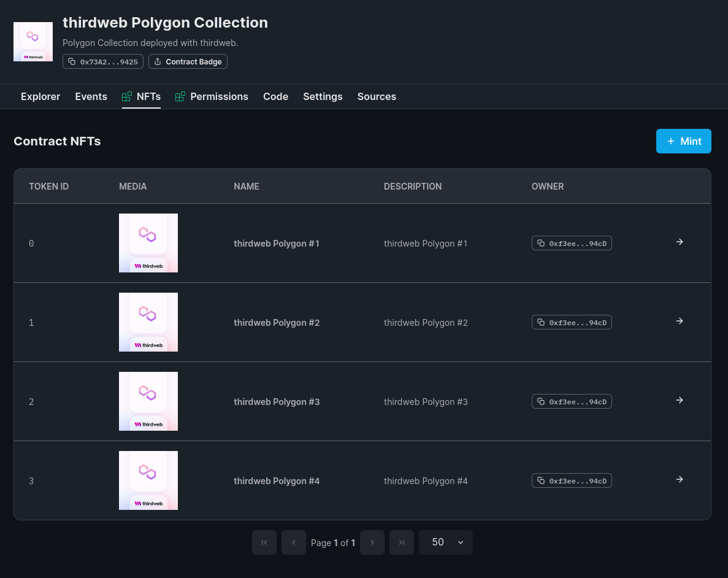Open the arrow on the thirdweb Polygon #3 row
This screenshot has height=578, width=728.
click(x=679, y=400)
